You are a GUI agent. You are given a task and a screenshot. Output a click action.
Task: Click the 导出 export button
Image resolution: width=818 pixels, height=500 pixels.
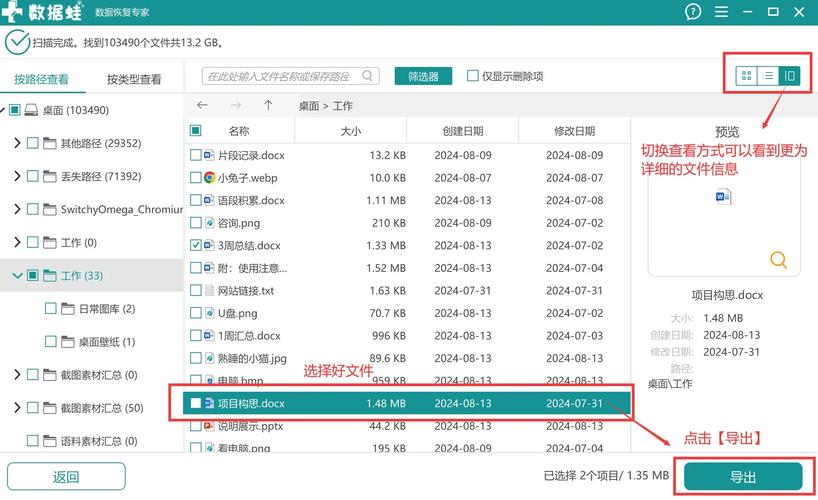pyautogui.click(x=743, y=476)
